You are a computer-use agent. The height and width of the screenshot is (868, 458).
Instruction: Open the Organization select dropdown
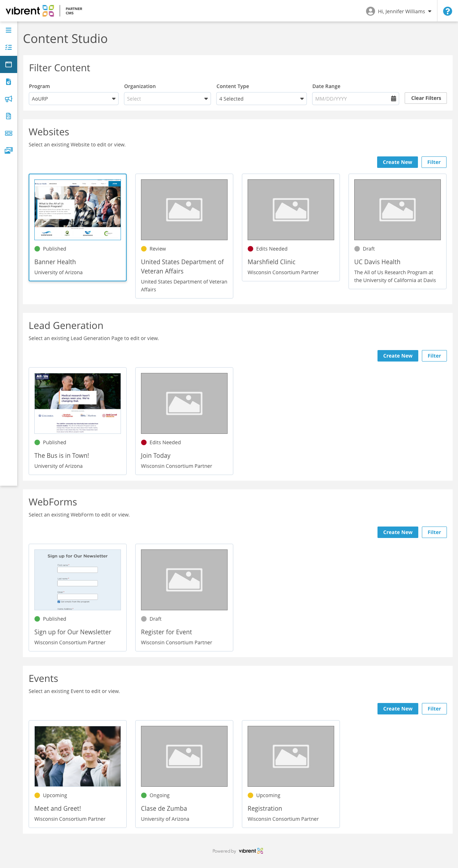pos(167,98)
